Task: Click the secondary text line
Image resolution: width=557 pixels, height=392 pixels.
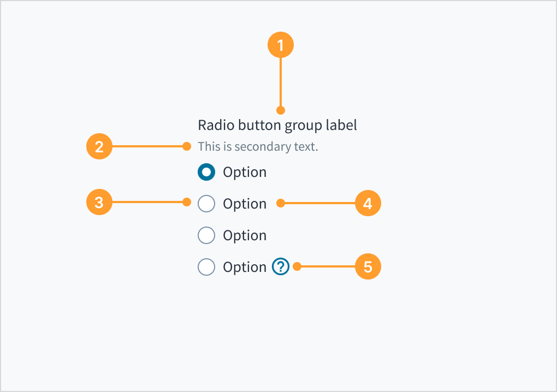Action: pos(257,146)
